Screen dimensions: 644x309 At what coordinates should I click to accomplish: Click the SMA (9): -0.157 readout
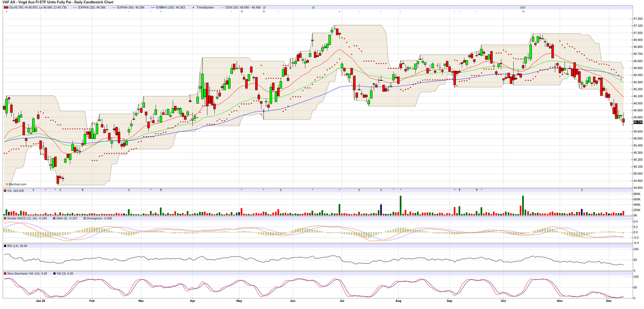[x=68, y=219]
